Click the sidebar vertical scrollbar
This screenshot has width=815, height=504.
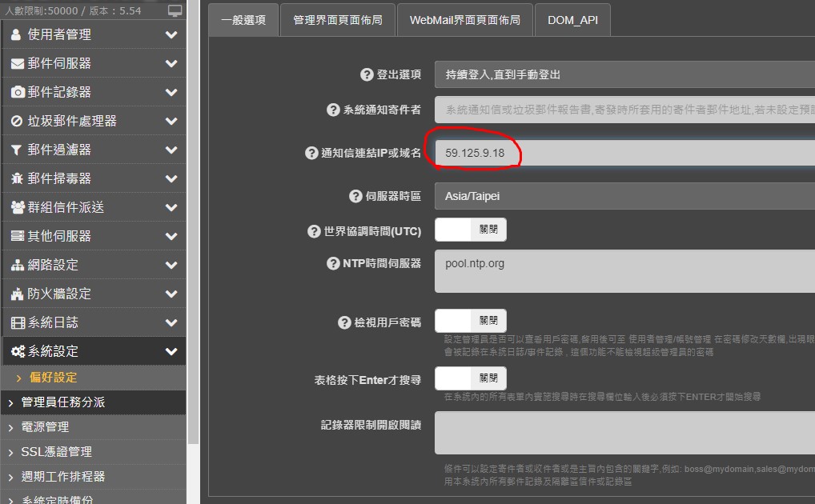[192, 240]
